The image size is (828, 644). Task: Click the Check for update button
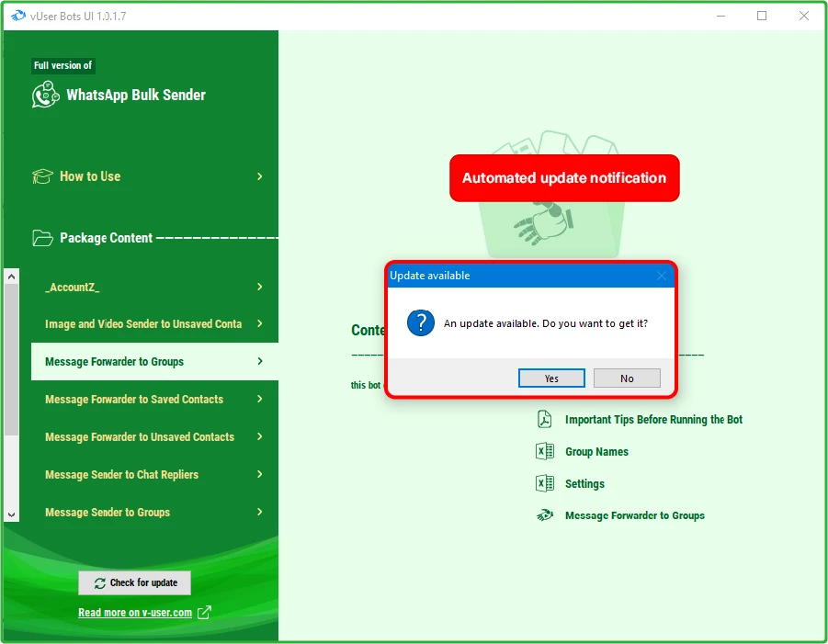(135, 582)
